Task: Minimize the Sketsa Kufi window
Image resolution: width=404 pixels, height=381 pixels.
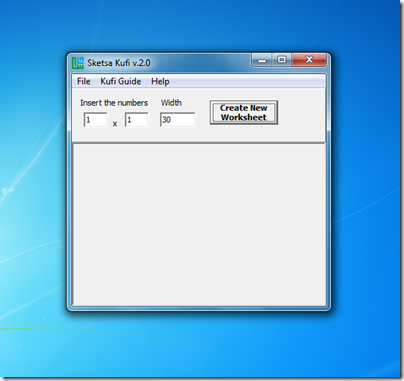Action: [262, 60]
